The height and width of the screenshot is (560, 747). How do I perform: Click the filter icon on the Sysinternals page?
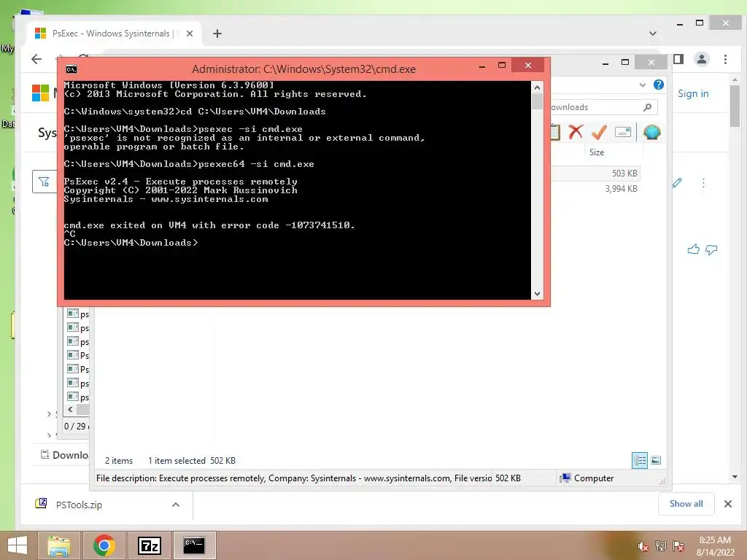[x=44, y=182]
